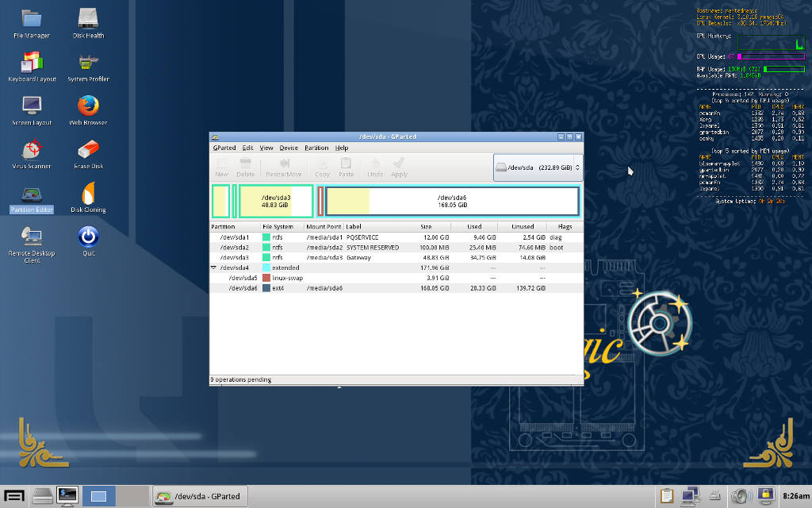Collapse the /dev/sda4 extended partition tree

pyautogui.click(x=213, y=268)
